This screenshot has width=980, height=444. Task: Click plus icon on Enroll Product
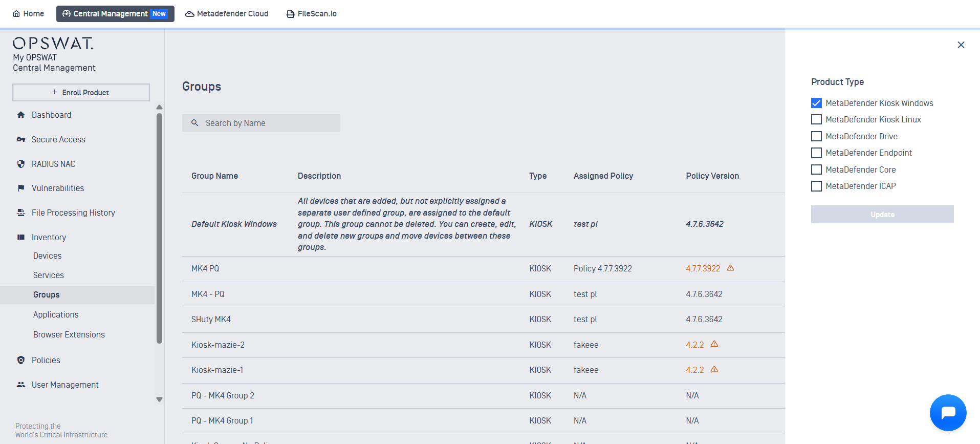(54, 92)
